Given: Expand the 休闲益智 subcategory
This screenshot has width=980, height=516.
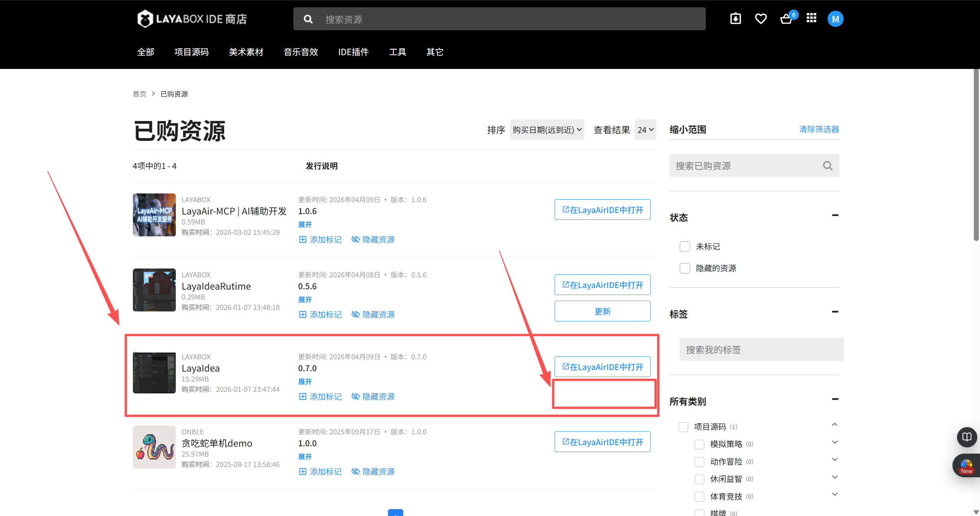Looking at the screenshot, I should (x=835, y=477).
